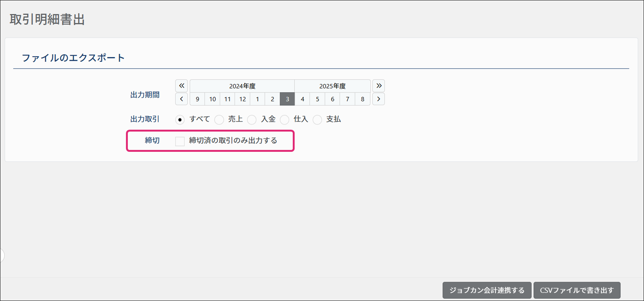644x301 pixels.
Task: Click the ジョブカン会計連携する button
Action: pyautogui.click(x=487, y=290)
